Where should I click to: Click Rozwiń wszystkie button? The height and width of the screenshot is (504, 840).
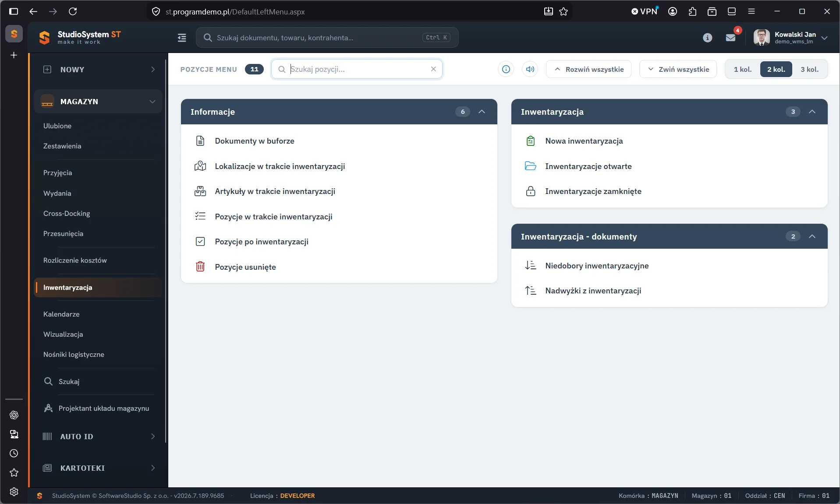tap(588, 69)
